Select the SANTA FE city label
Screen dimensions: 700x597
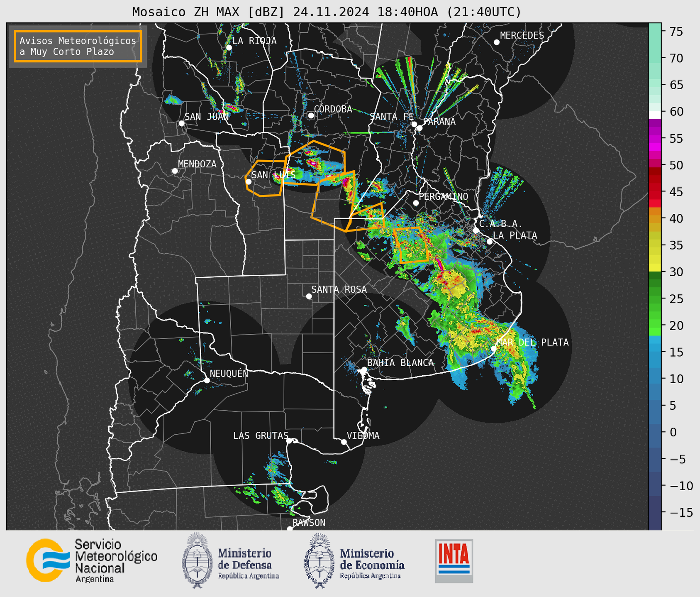[392, 117]
